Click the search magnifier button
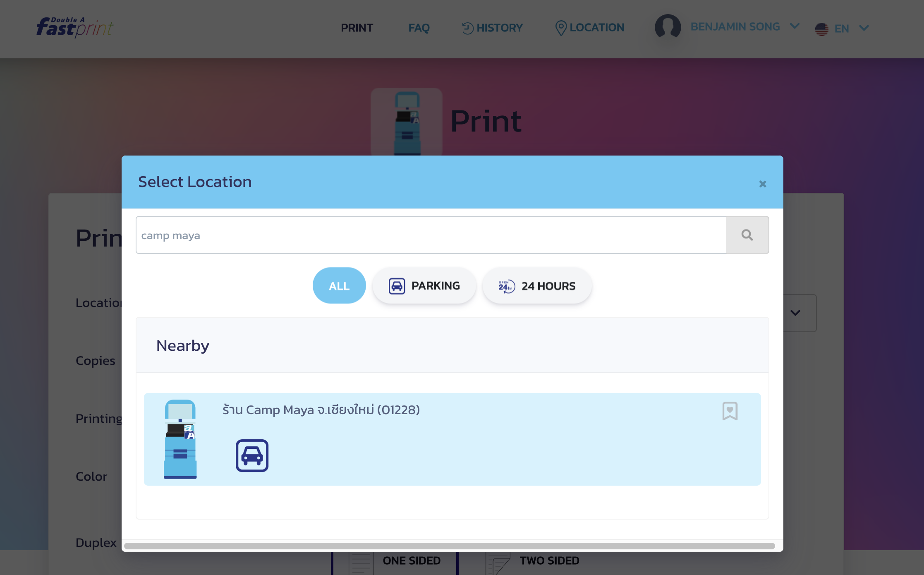 pyautogui.click(x=747, y=235)
